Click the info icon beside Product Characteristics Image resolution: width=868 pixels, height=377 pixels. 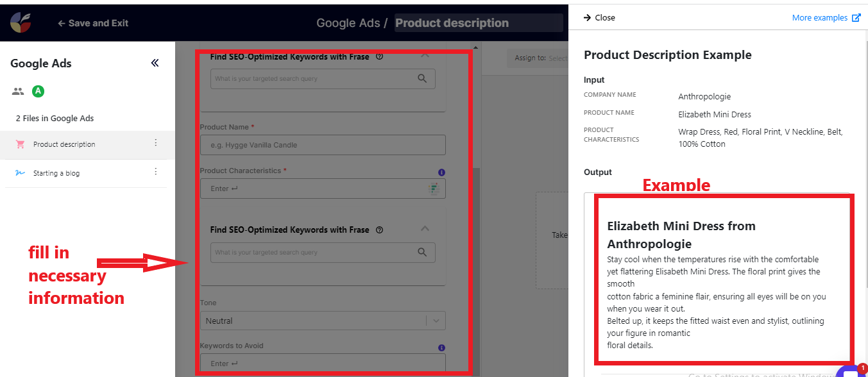pyautogui.click(x=441, y=172)
